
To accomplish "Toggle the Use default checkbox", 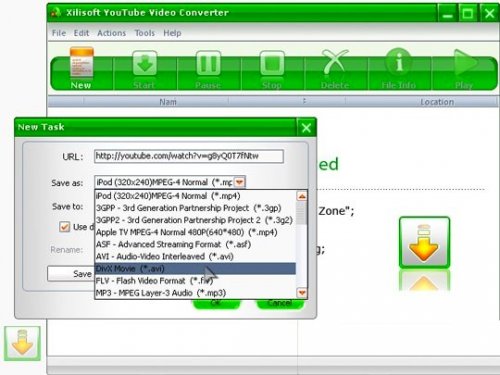I will (64, 227).
